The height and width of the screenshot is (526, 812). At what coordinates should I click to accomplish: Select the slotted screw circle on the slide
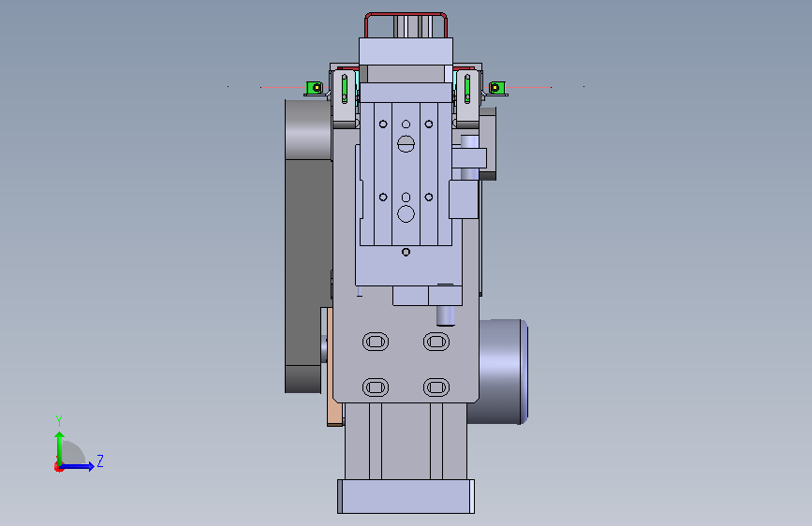click(406, 144)
